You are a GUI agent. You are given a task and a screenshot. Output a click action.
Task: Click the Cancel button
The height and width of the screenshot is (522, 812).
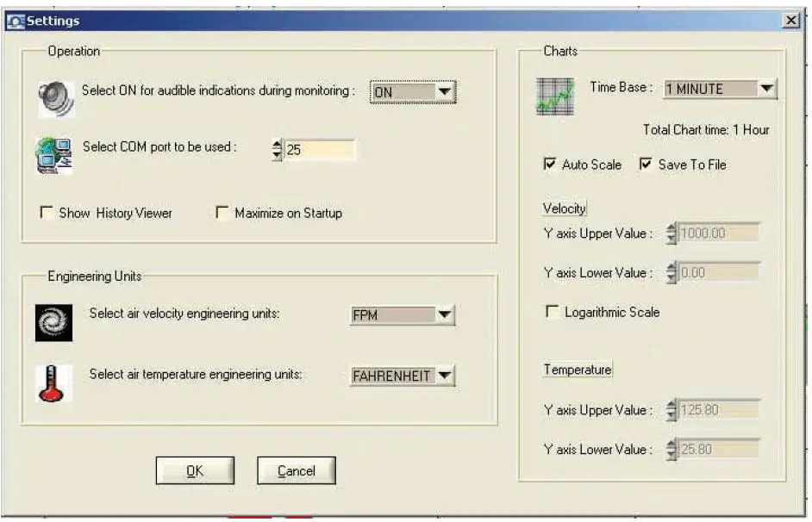click(297, 470)
